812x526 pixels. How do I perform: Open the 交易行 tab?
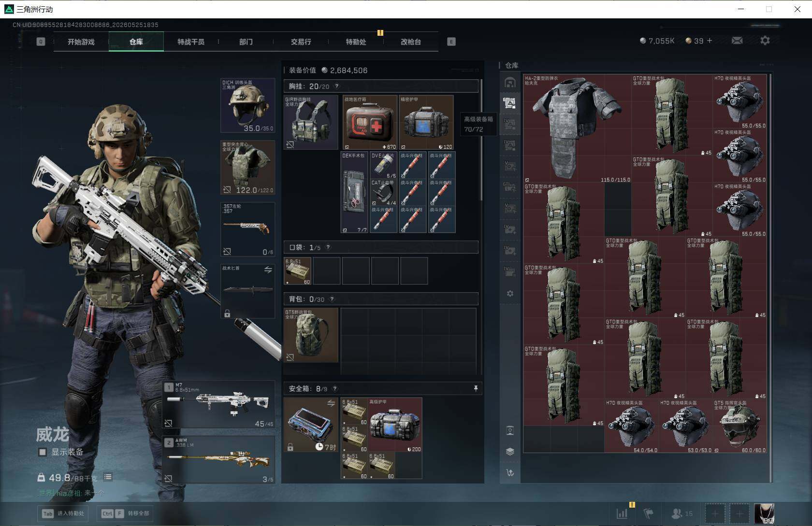pos(301,42)
